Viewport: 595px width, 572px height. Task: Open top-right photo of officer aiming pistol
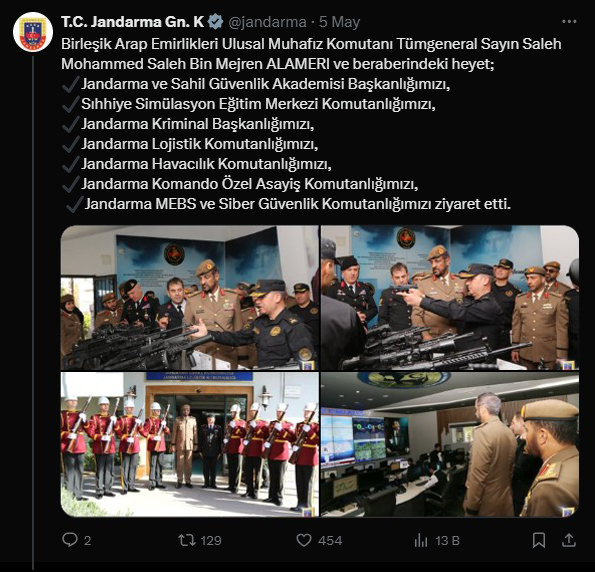click(x=450, y=298)
